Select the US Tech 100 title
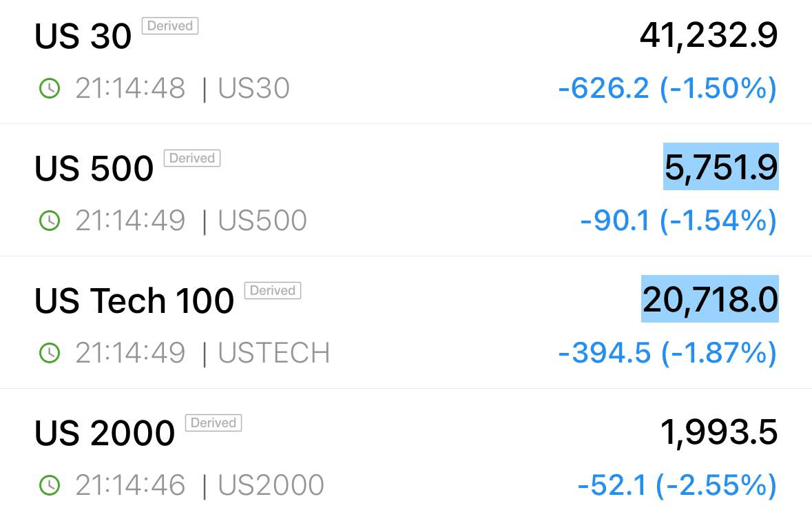Viewport: 812px width, 519px height. 134,301
